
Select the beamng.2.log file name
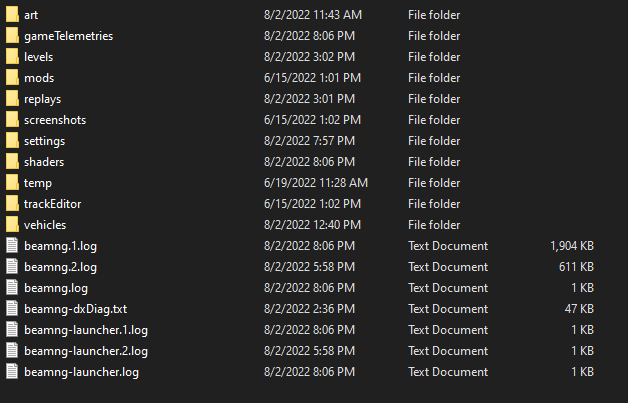click(x=60, y=267)
